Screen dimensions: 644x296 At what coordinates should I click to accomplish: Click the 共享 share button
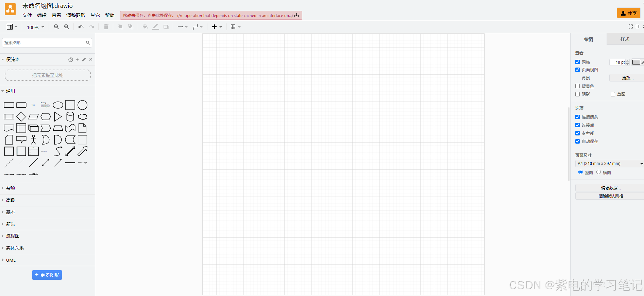(629, 13)
